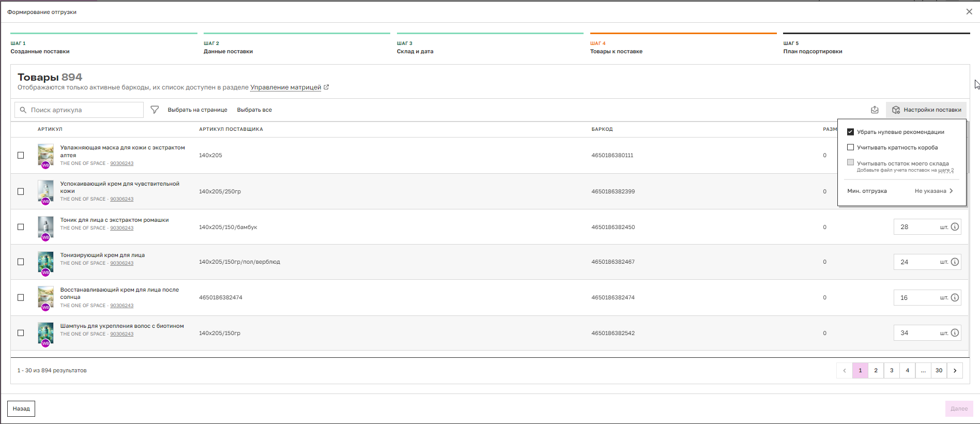Focus the Поиск артикула search field
Screen dimensions: 980x424
point(79,110)
